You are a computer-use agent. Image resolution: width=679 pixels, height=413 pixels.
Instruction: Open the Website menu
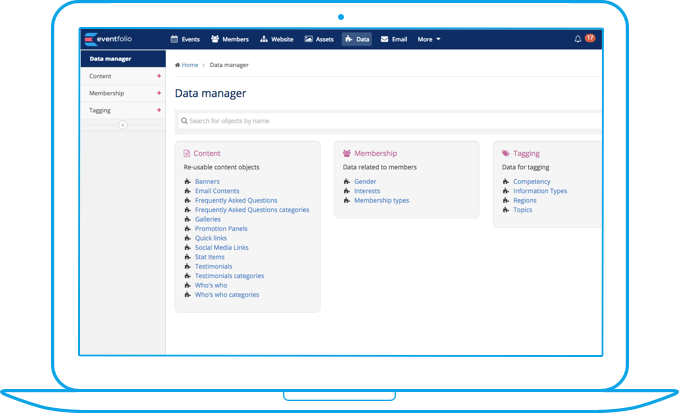tap(277, 39)
